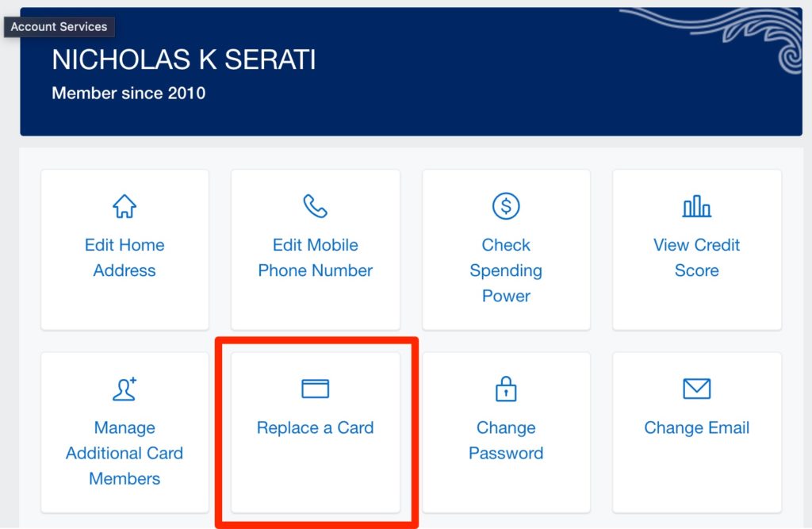
Task: Select the credit card icon above Replace a Card
Action: 315,389
